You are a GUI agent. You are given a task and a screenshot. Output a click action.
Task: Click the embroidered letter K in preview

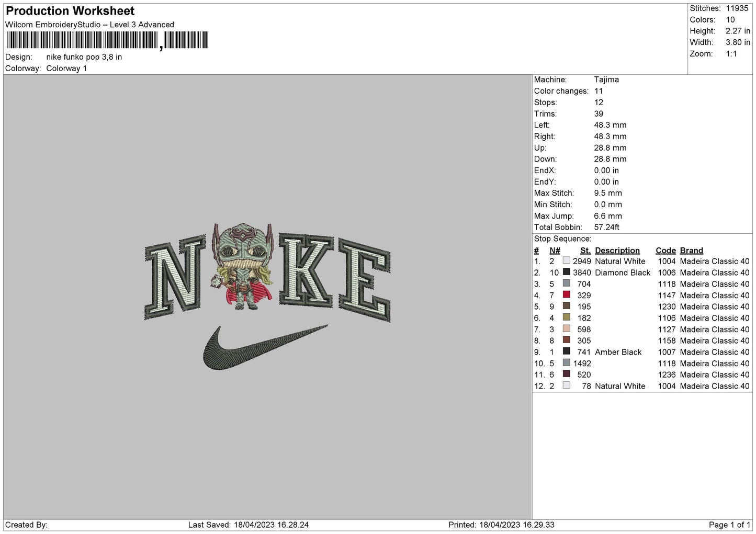pos(306,270)
